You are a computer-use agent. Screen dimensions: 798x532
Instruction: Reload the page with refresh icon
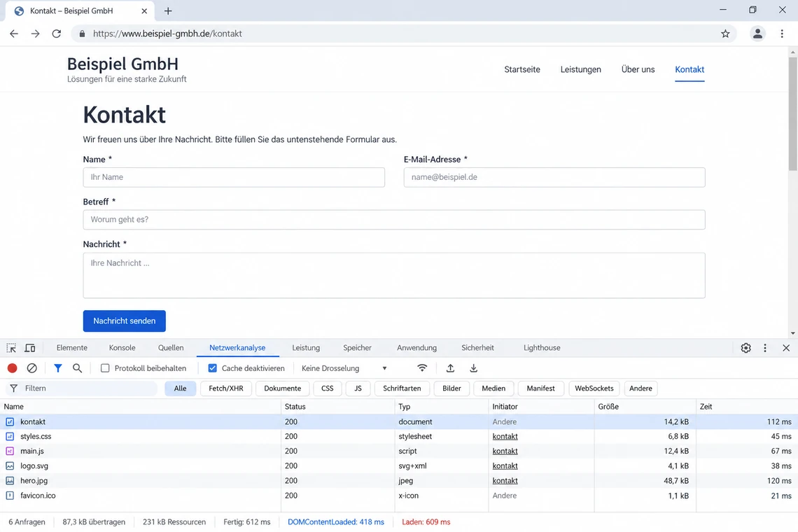57,34
